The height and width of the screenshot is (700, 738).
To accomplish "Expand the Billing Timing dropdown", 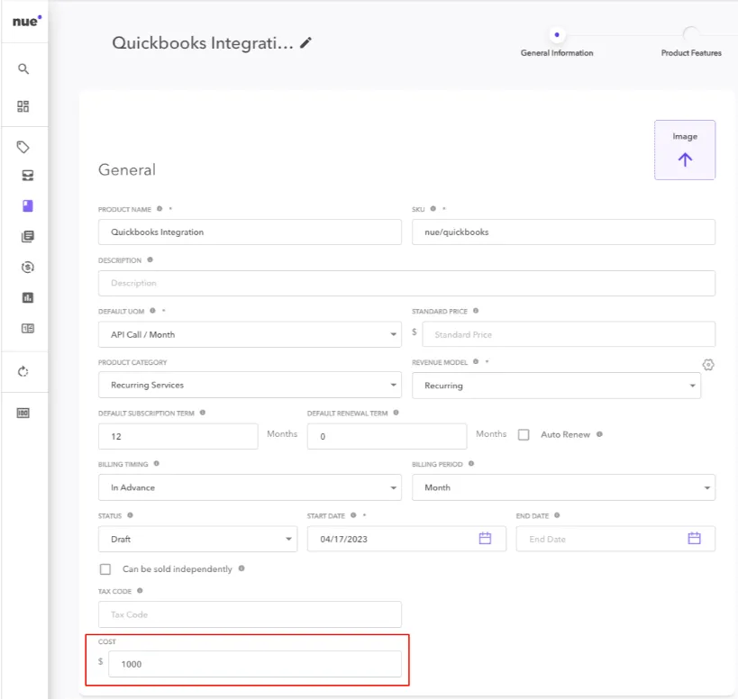I will (250, 487).
